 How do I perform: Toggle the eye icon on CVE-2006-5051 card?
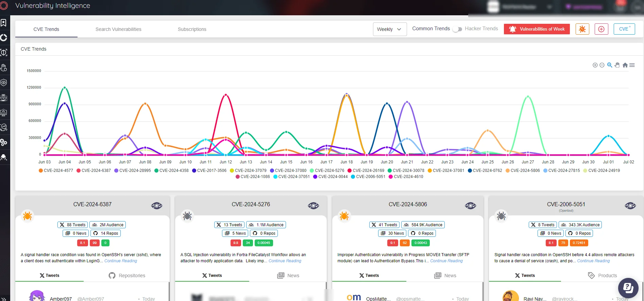click(630, 206)
